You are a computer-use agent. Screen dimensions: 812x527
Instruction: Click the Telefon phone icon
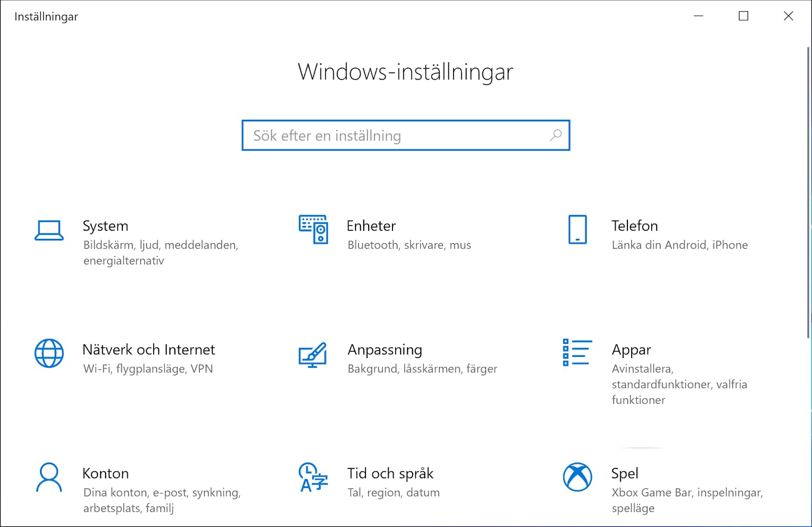pos(577,230)
